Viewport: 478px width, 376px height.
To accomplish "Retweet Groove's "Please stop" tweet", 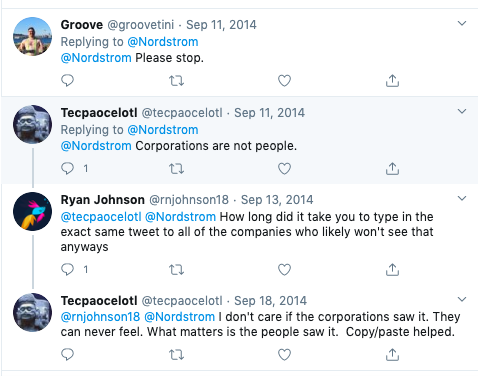I will (176, 81).
